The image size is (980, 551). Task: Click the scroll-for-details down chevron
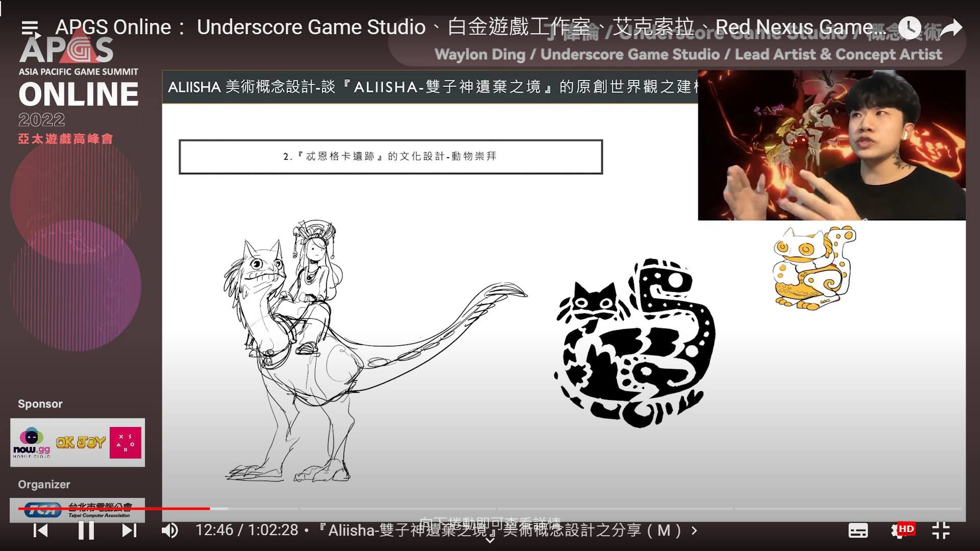(x=489, y=540)
